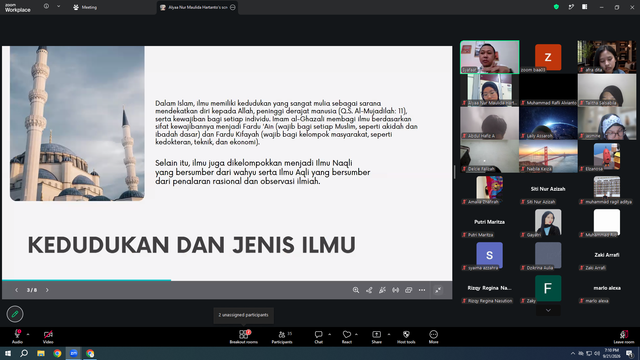Screen dimensions: 640x360
Task: Open annotation pencil tool
Action: [15, 314]
